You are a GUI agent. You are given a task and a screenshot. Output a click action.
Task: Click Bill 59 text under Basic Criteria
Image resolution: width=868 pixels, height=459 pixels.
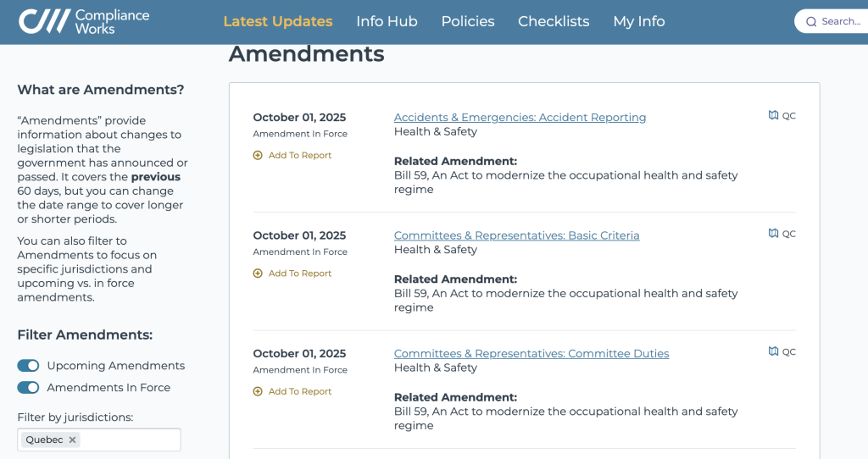click(565, 301)
